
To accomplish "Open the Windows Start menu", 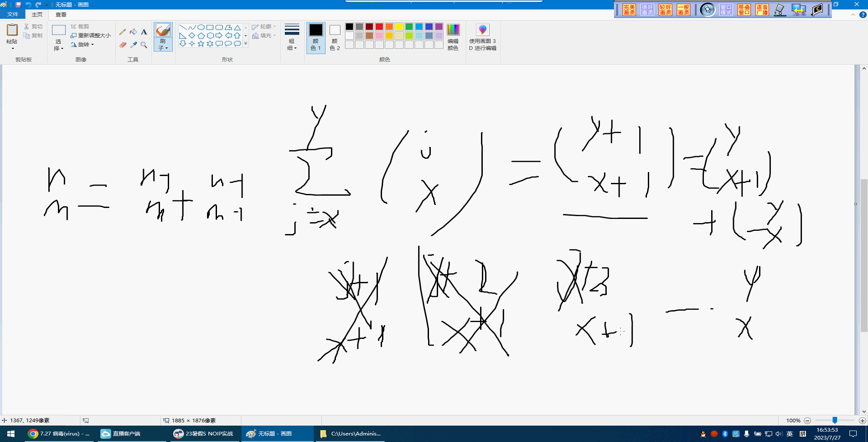I will (x=11, y=434).
